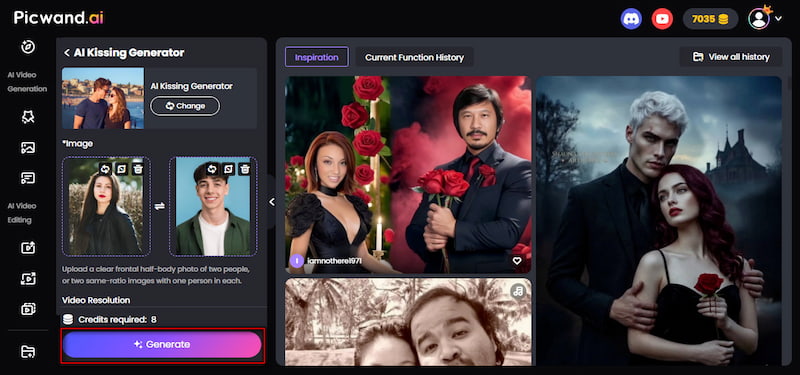
Task: Open the user profile avatar
Action: pyautogui.click(x=759, y=19)
